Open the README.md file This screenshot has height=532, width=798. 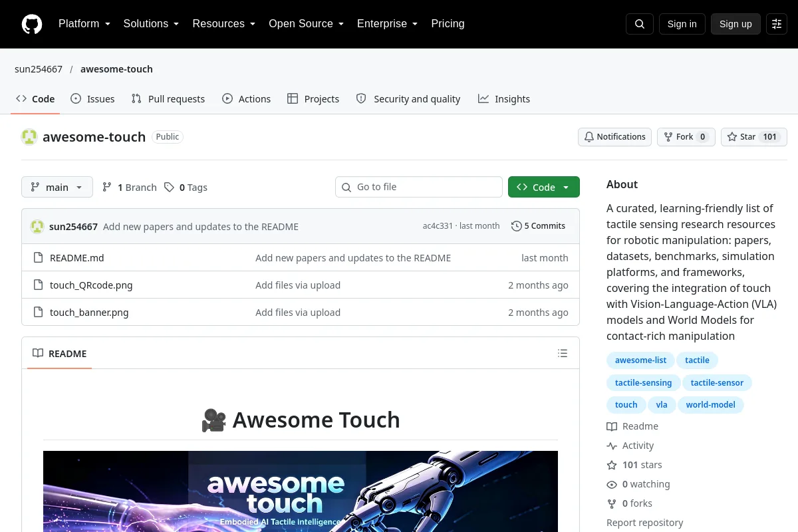coord(77,258)
